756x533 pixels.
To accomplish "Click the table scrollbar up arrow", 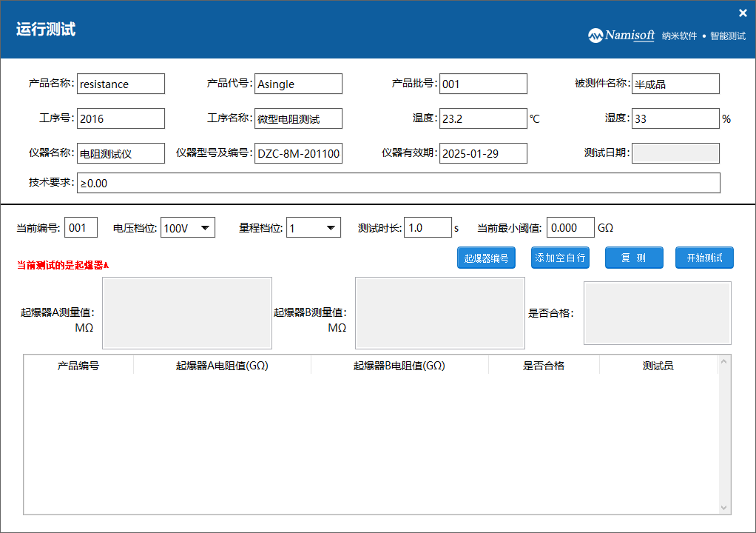I will (724, 361).
